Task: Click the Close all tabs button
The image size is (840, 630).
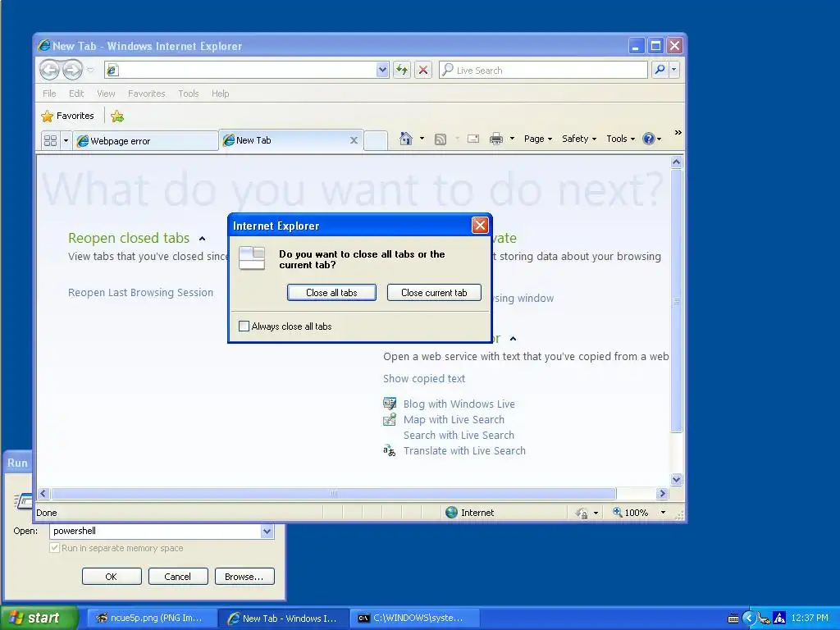Action: coord(331,293)
